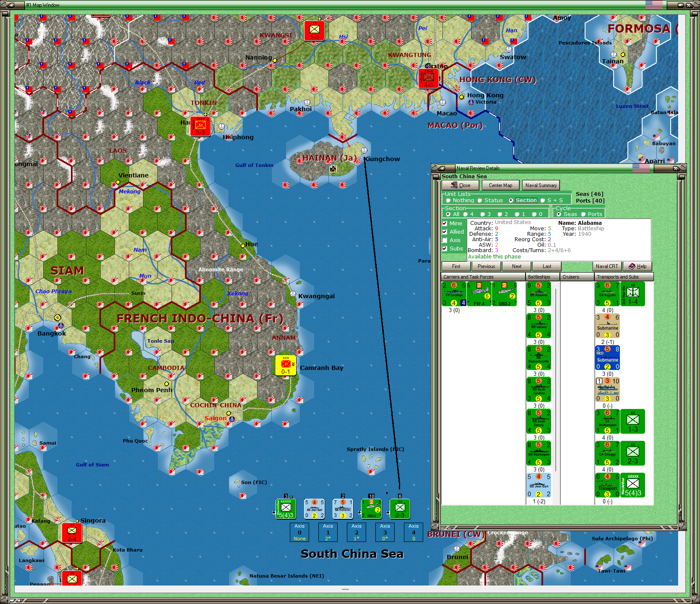Toggle the Allied checkbox

445,232
